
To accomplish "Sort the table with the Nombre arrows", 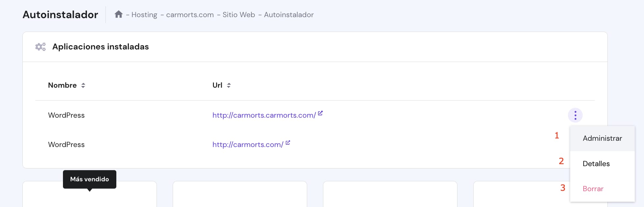I will [83, 85].
